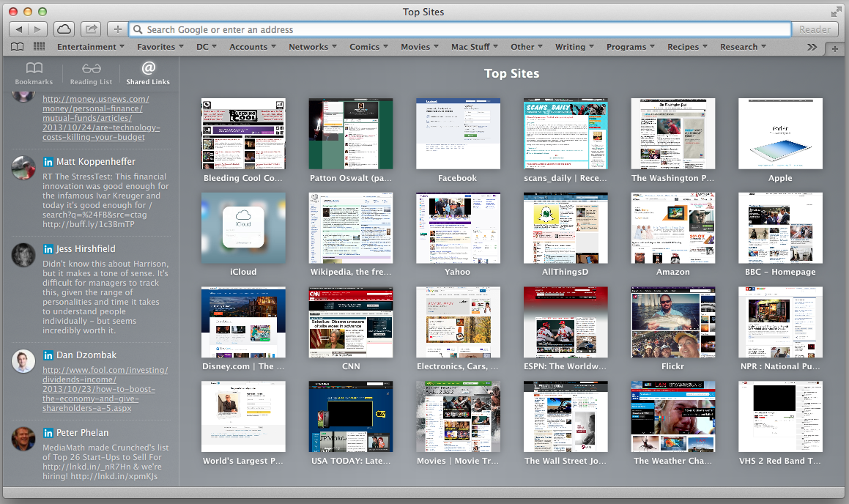This screenshot has height=504, width=849.
Task: Open the Bleeding Cool top site thumbnail
Action: point(243,133)
